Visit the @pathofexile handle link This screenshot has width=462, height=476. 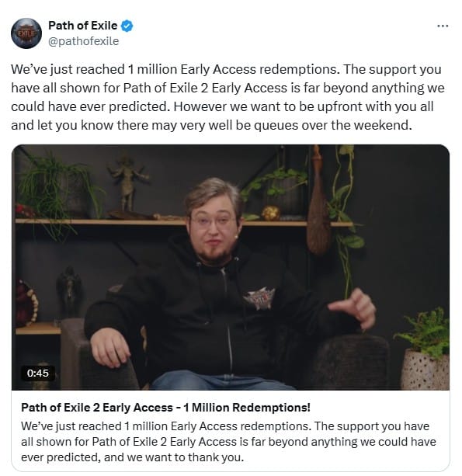84,41
